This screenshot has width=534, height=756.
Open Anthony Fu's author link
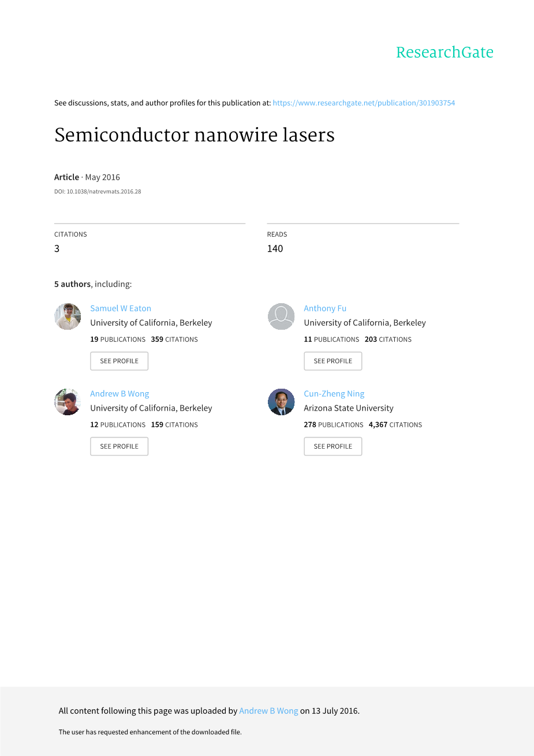(325, 308)
